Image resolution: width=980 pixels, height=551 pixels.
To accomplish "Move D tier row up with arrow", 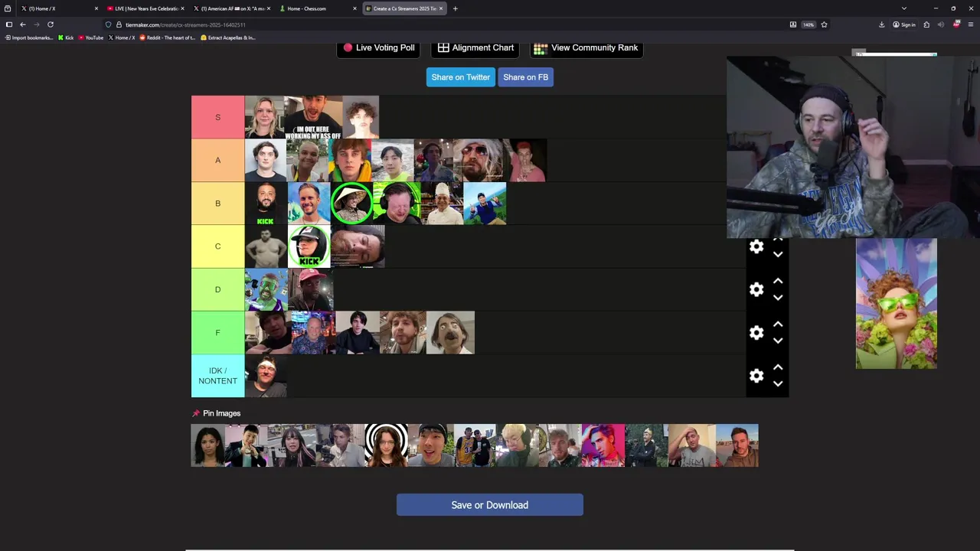I will point(778,281).
